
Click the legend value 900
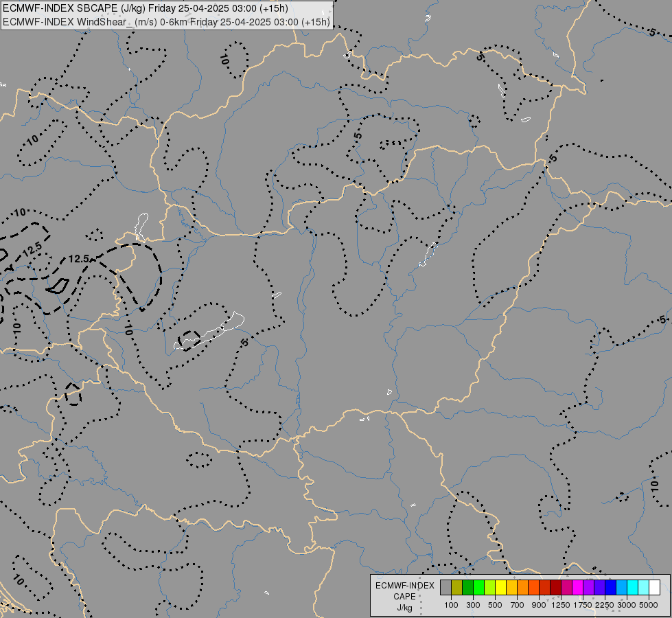pos(539,605)
